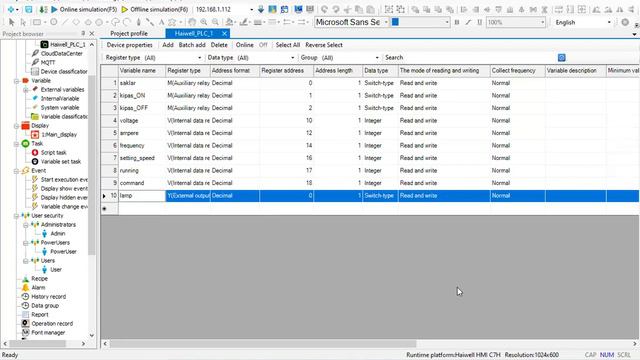Collapse the Variable tree node

(x=17, y=81)
